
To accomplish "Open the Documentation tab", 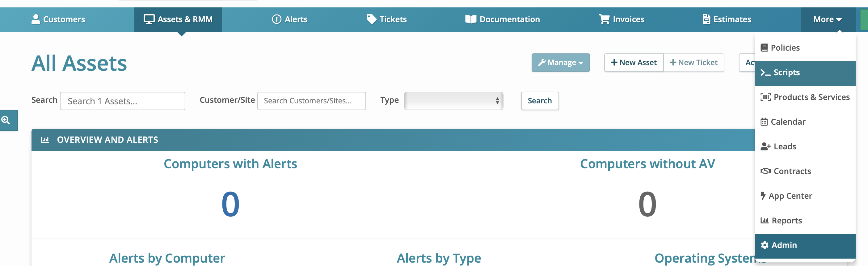I will click(502, 19).
